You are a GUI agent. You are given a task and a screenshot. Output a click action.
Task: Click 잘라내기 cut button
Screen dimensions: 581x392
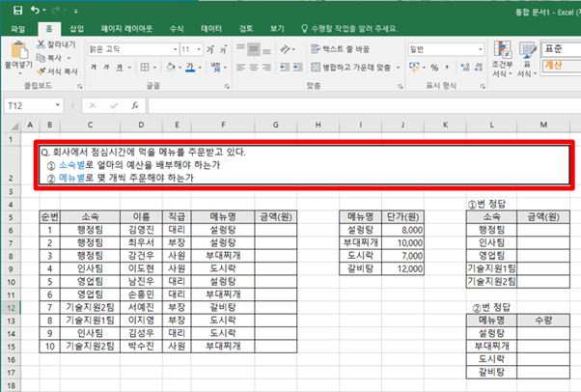(x=56, y=44)
